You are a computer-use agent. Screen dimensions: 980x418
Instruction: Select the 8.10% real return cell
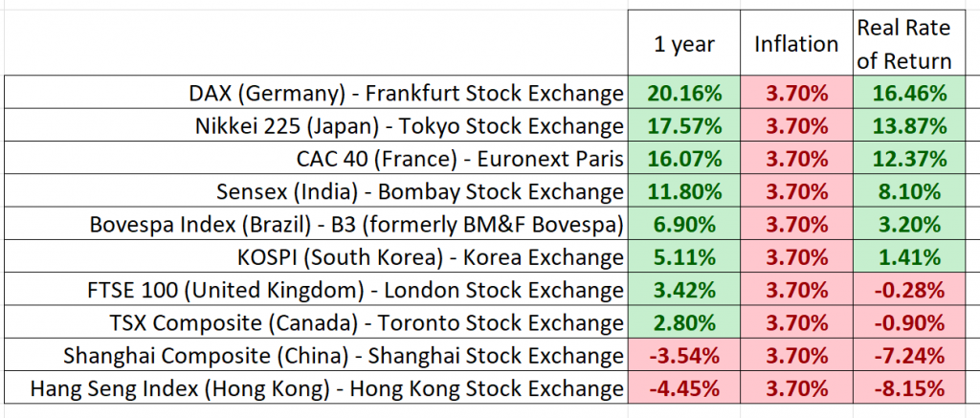coord(903,191)
